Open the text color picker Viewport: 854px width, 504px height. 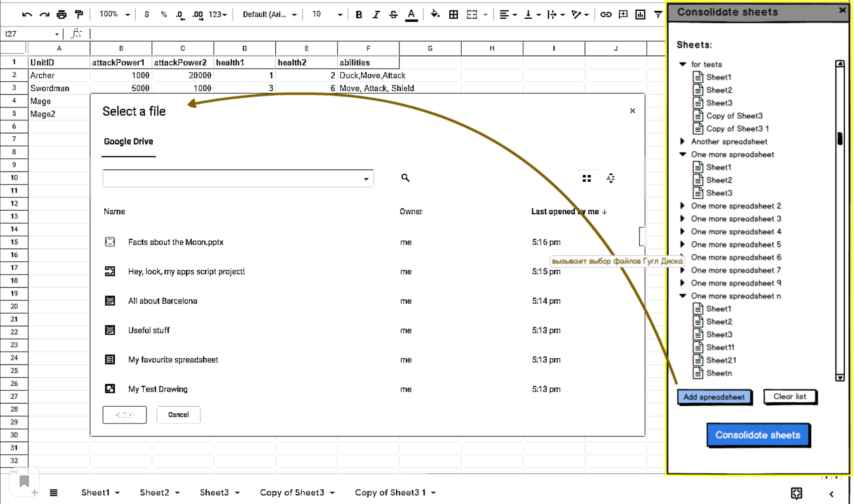pos(411,15)
